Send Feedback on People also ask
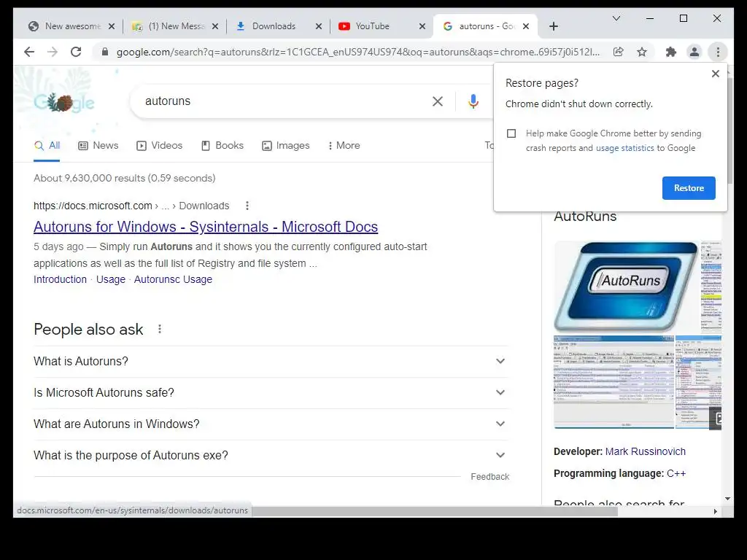Viewport: 747px width, 560px height. click(x=489, y=477)
